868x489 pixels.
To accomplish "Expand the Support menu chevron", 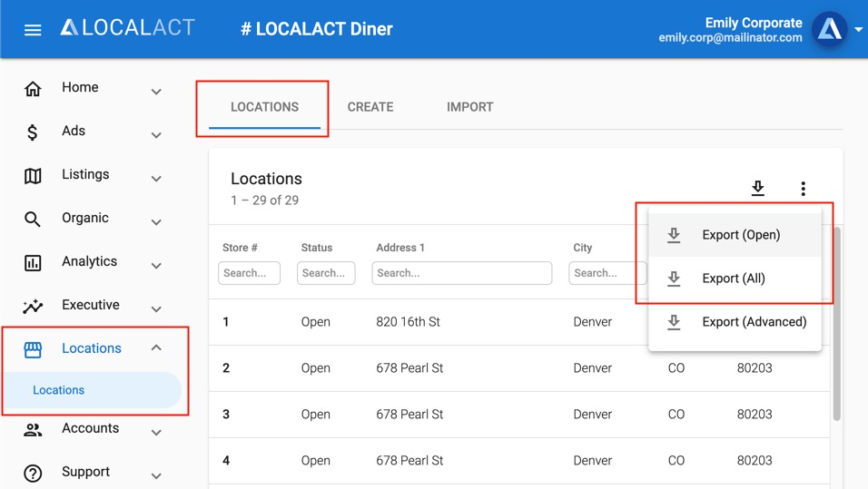I will (x=157, y=476).
